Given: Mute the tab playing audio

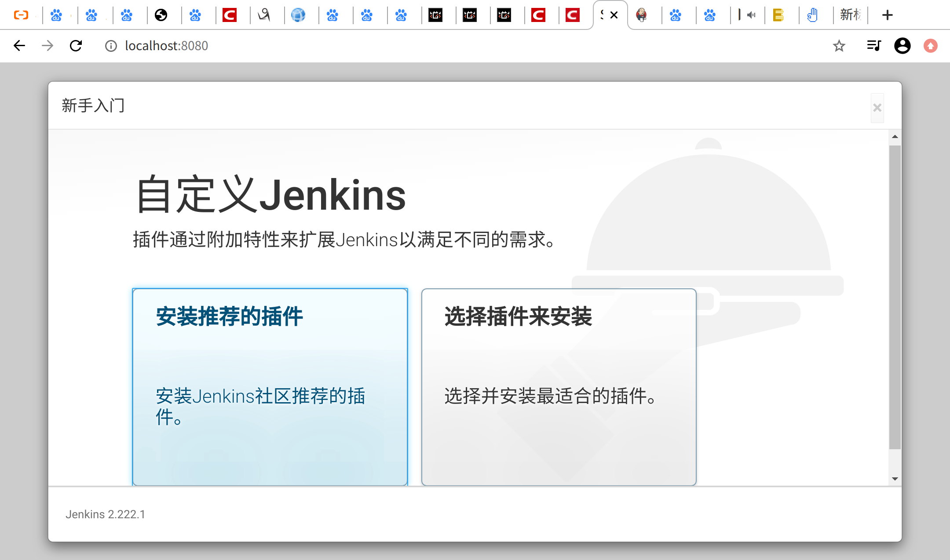Looking at the screenshot, I should click(751, 15).
